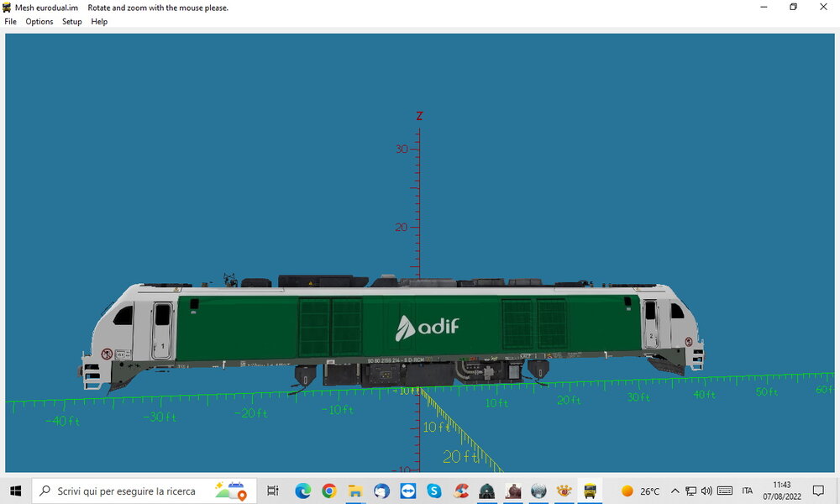Click the Mesh viewer title bar icon
This screenshot has height=504, width=840.
click(7, 8)
